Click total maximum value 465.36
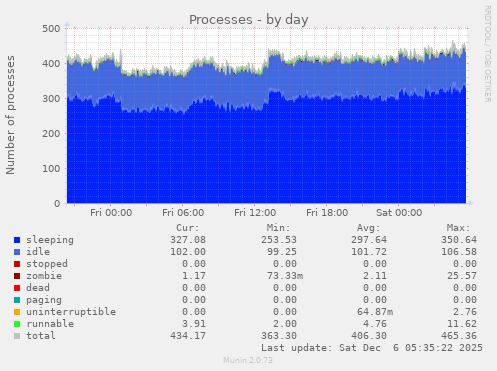This screenshot has height=371, width=497. (459, 336)
